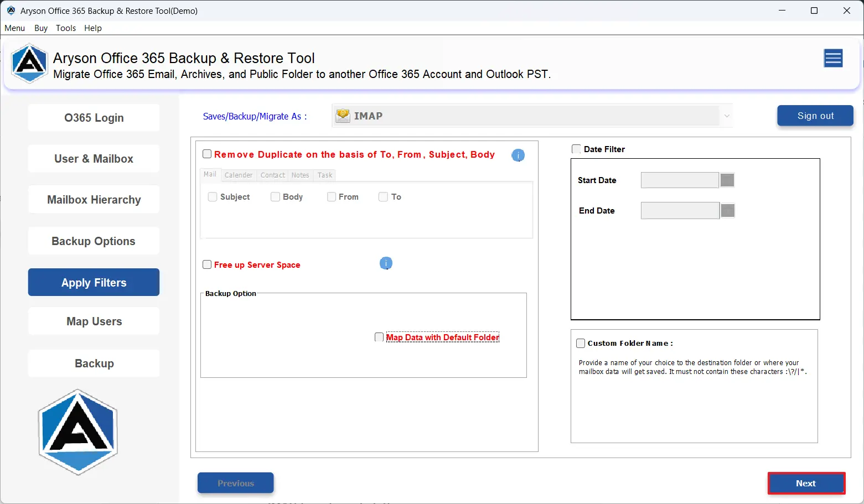Open the hamburger menu icon in header
This screenshot has height=504, width=864.
[833, 58]
